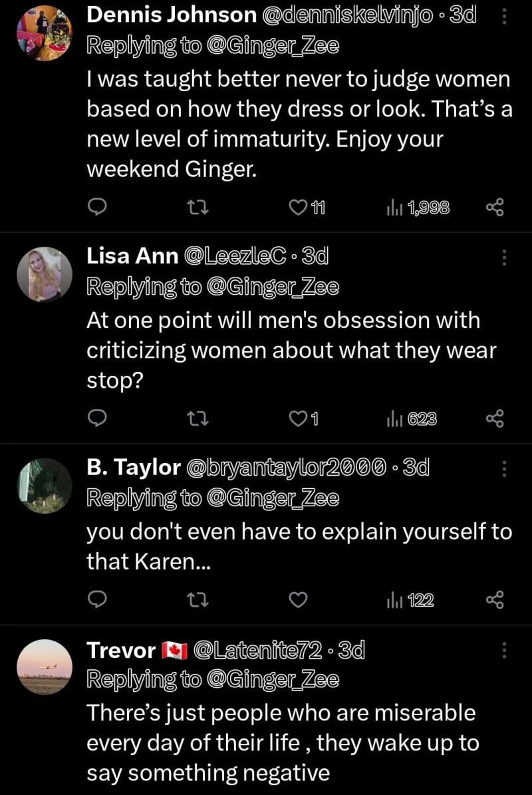
Task: Retweet Dennis Johnson's reply
Action: 198,207
